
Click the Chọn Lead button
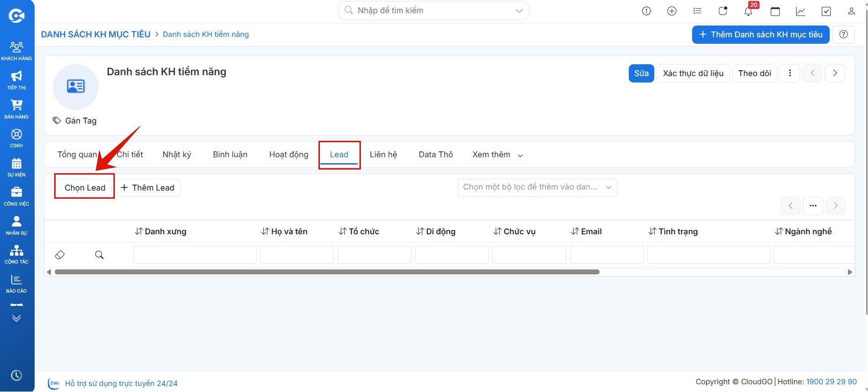[85, 187]
